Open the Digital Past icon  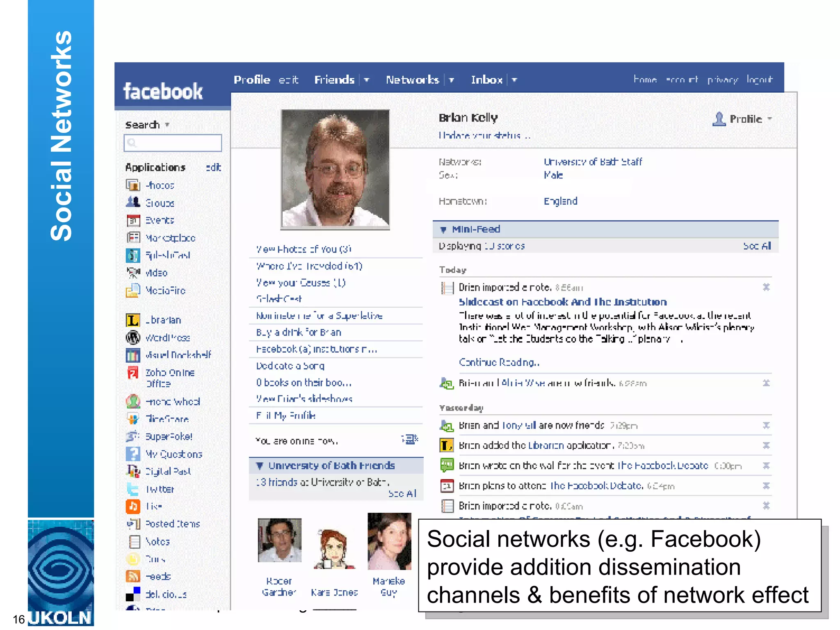tap(132, 471)
